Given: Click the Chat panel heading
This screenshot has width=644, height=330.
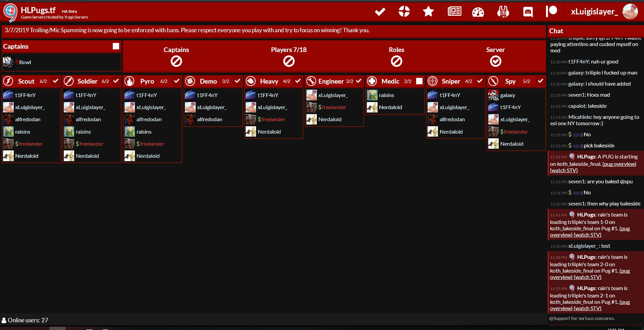Looking at the screenshot, I should pyautogui.click(x=556, y=31).
